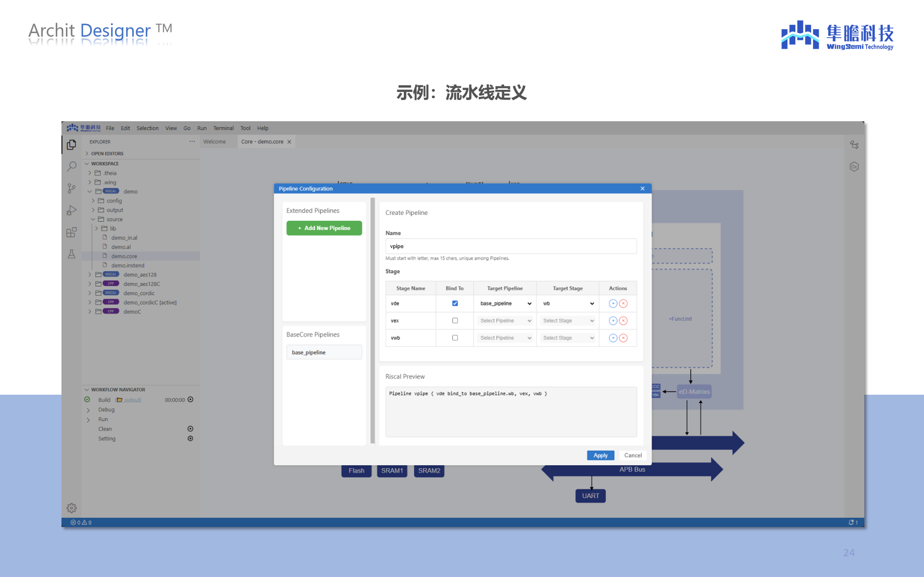The height and width of the screenshot is (577, 924).
Task: Open the Manage gear icon at sidebar bottom
Action: [71, 508]
